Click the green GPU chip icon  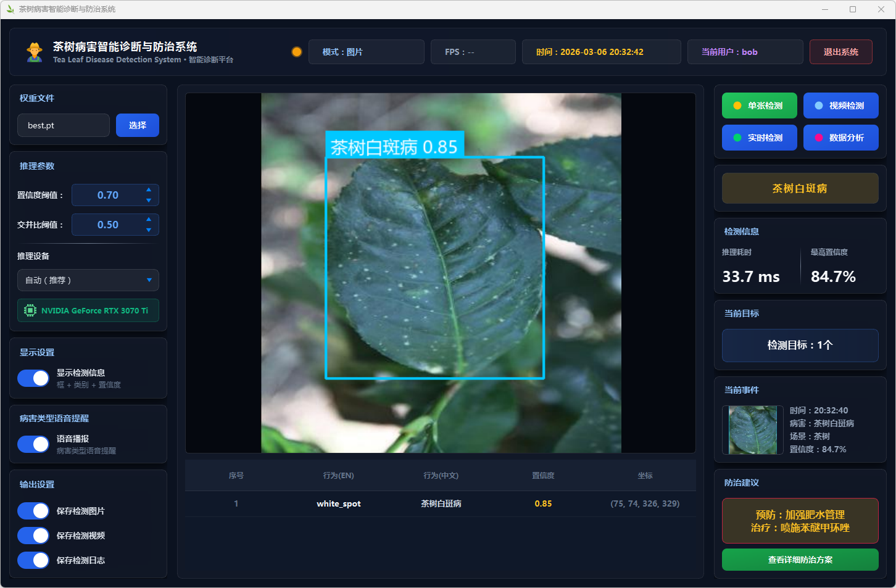coord(30,310)
